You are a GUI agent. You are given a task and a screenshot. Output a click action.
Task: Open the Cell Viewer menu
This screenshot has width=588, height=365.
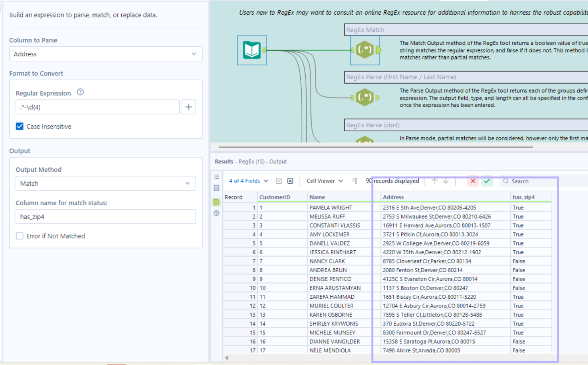pyautogui.click(x=324, y=181)
